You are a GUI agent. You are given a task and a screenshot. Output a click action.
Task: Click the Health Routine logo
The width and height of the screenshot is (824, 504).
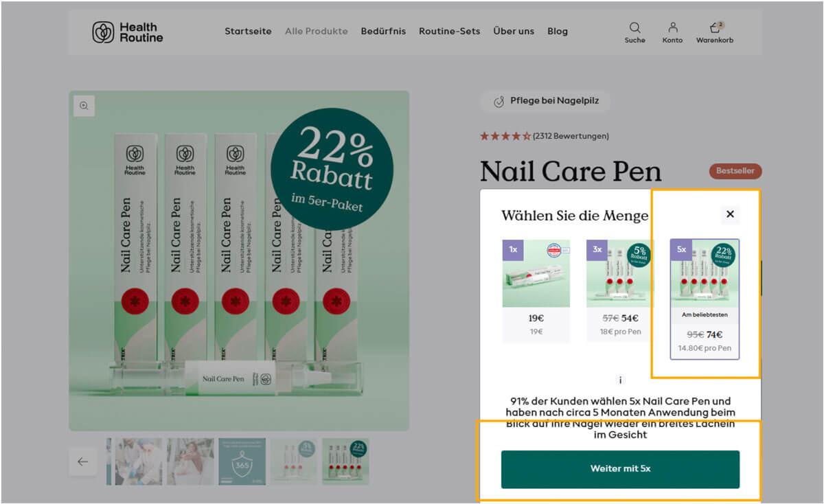(x=128, y=32)
